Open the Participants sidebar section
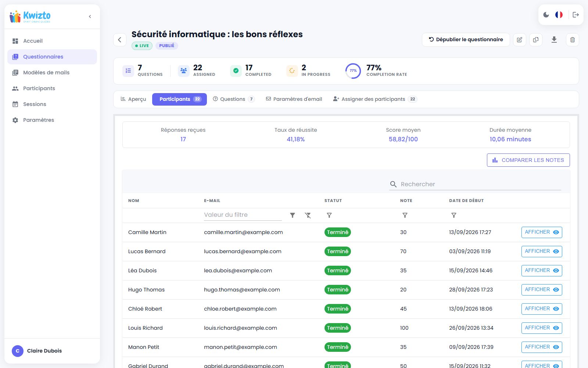 click(x=52, y=88)
